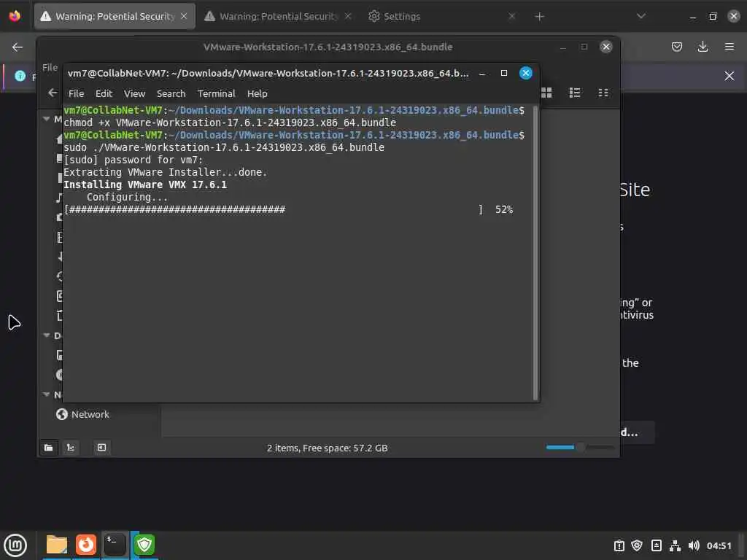This screenshot has height=560, width=747.
Task: Click the removable drives eject tray icon
Action: [x=656, y=545]
